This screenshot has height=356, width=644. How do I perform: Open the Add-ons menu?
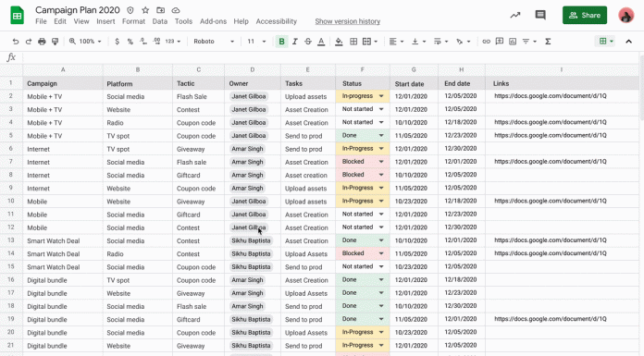click(213, 21)
